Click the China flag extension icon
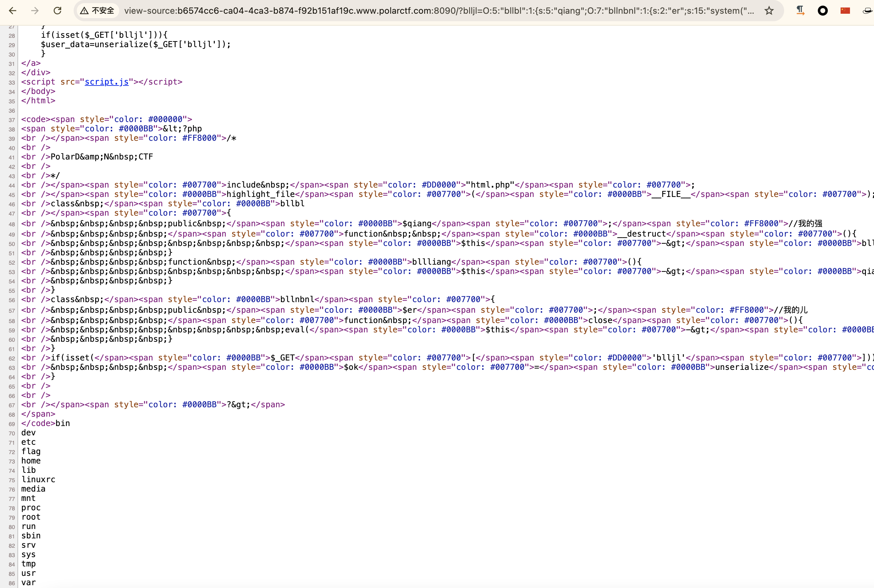This screenshot has height=588, width=874. pos(845,11)
